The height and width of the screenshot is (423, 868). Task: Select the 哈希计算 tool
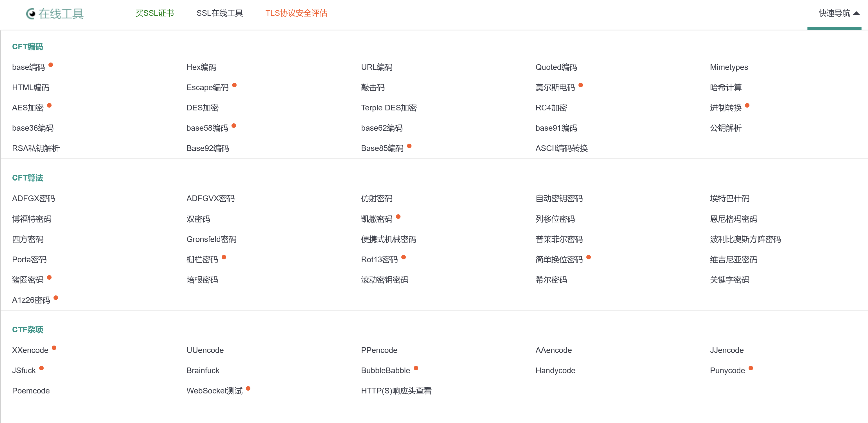click(x=725, y=88)
